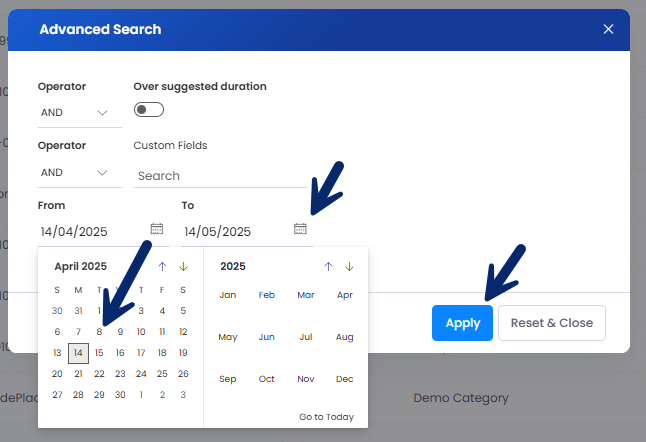Go to previous month with up arrow
Screen dimensions: 646x442
tap(163, 266)
